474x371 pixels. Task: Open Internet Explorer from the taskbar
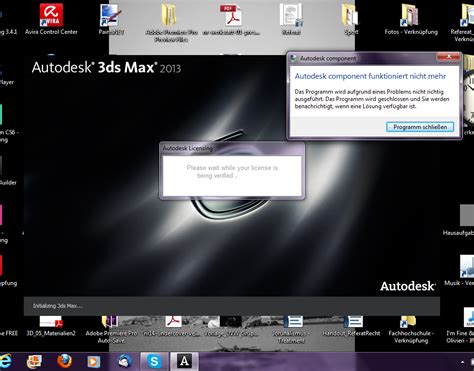point(5,361)
